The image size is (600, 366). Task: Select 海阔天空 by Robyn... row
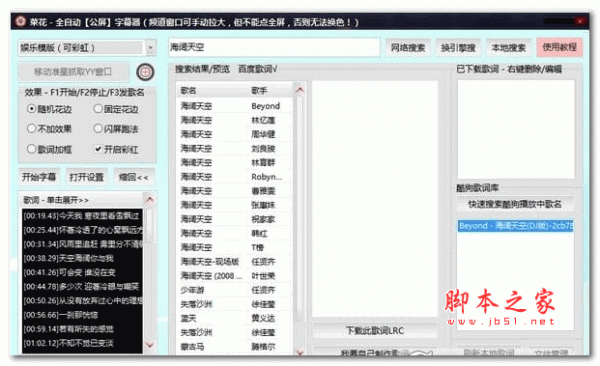point(234,177)
